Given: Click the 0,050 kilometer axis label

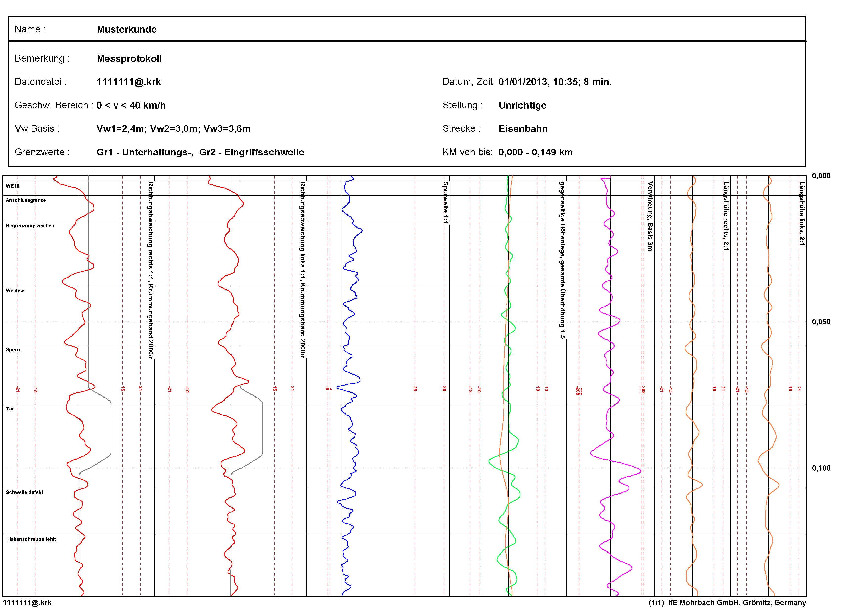Looking at the screenshot, I should tap(821, 322).
